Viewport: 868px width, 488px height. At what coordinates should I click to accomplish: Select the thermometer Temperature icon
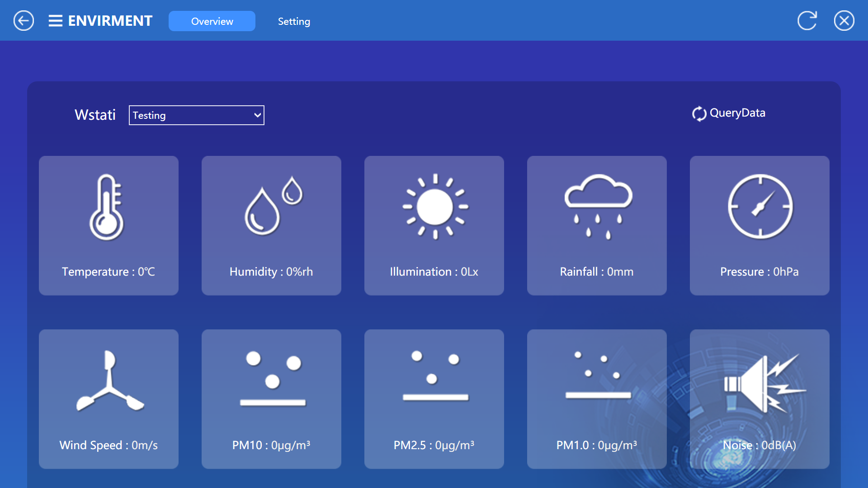click(x=107, y=207)
